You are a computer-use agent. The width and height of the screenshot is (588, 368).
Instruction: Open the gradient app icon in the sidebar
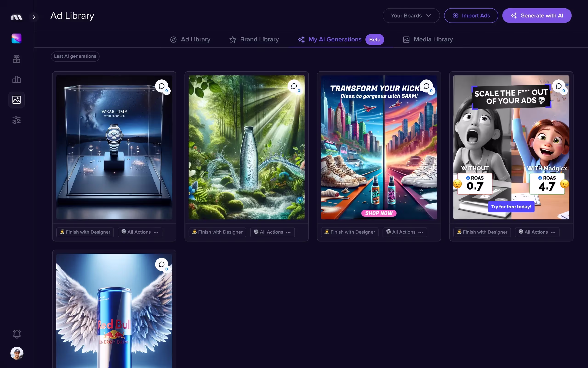17,38
